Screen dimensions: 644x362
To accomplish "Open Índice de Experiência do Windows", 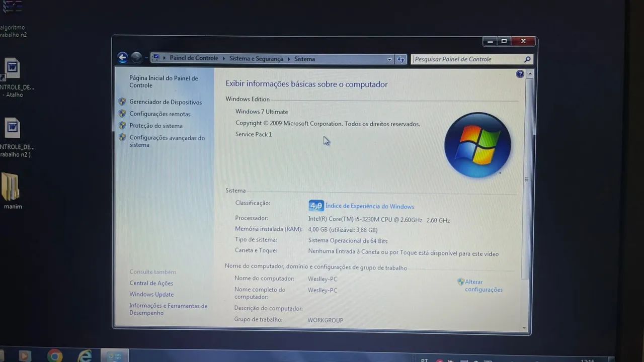I will click(370, 206).
